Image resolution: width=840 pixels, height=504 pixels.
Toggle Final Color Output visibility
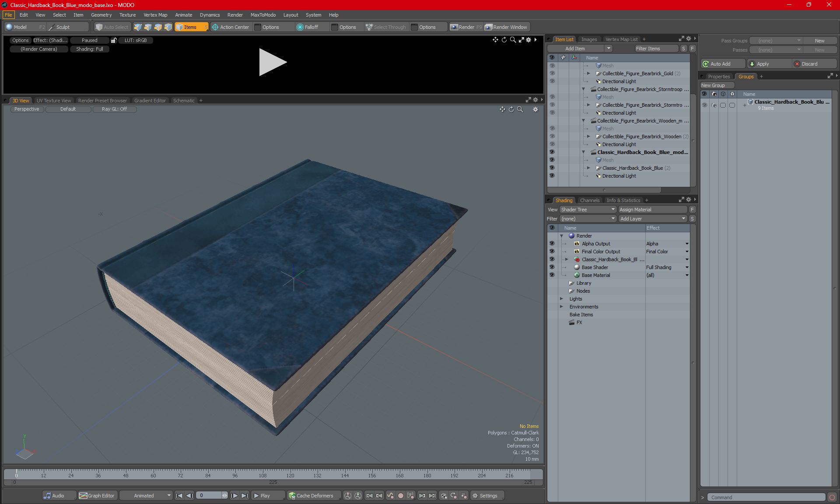[x=552, y=251]
